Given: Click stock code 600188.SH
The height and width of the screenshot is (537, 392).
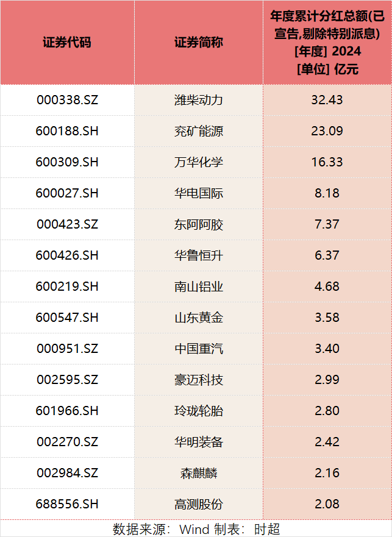Looking at the screenshot, I should click(67, 131).
